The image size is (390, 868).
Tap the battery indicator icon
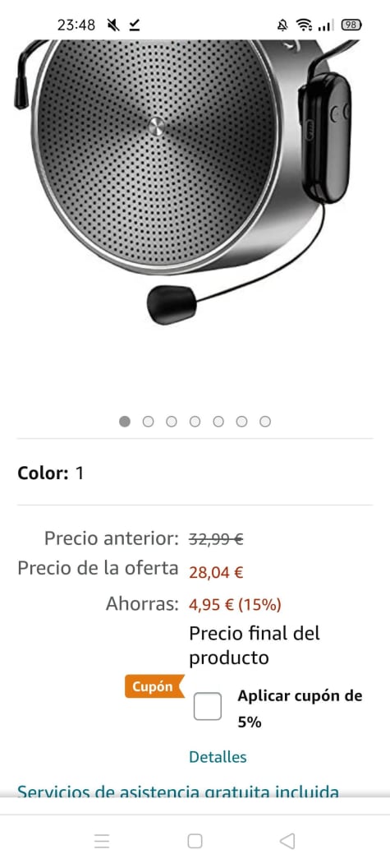tap(351, 25)
